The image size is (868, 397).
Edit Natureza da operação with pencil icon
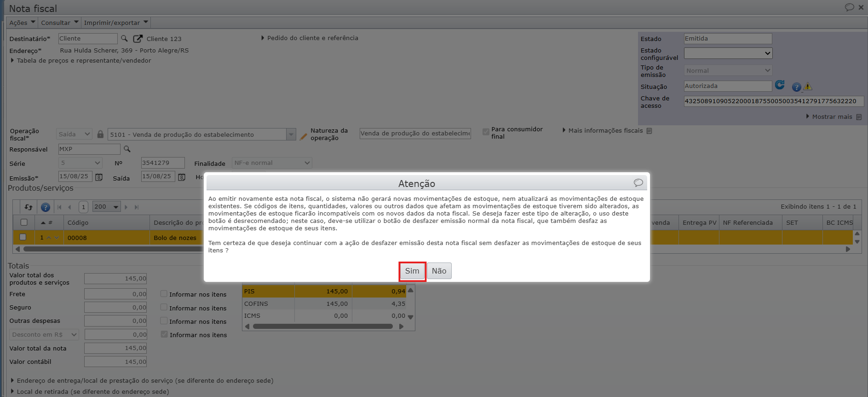pyautogui.click(x=303, y=136)
